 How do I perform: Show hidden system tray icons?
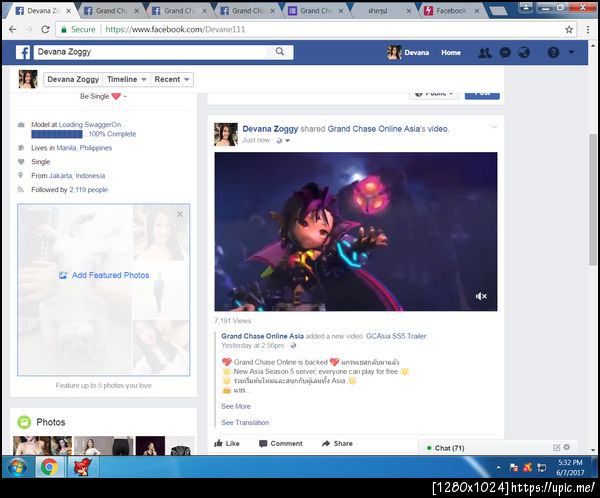point(498,467)
